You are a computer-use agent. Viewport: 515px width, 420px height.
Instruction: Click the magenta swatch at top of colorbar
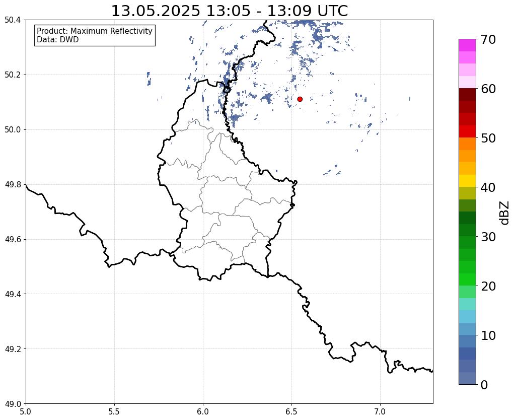(x=467, y=45)
